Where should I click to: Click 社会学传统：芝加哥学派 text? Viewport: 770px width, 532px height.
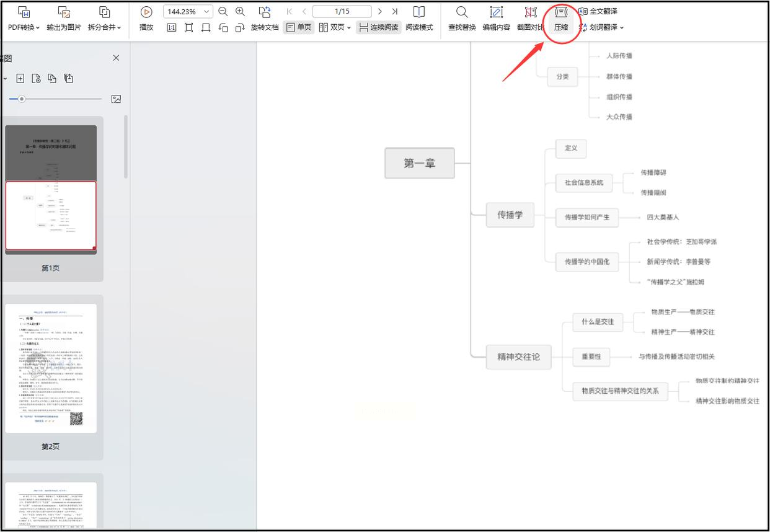click(x=681, y=242)
